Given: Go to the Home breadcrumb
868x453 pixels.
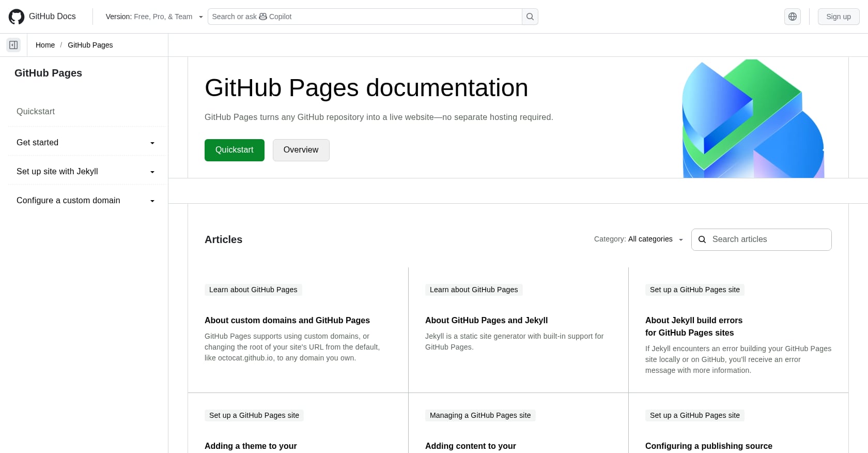Looking at the screenshot, I should click(x=45, y=45).
